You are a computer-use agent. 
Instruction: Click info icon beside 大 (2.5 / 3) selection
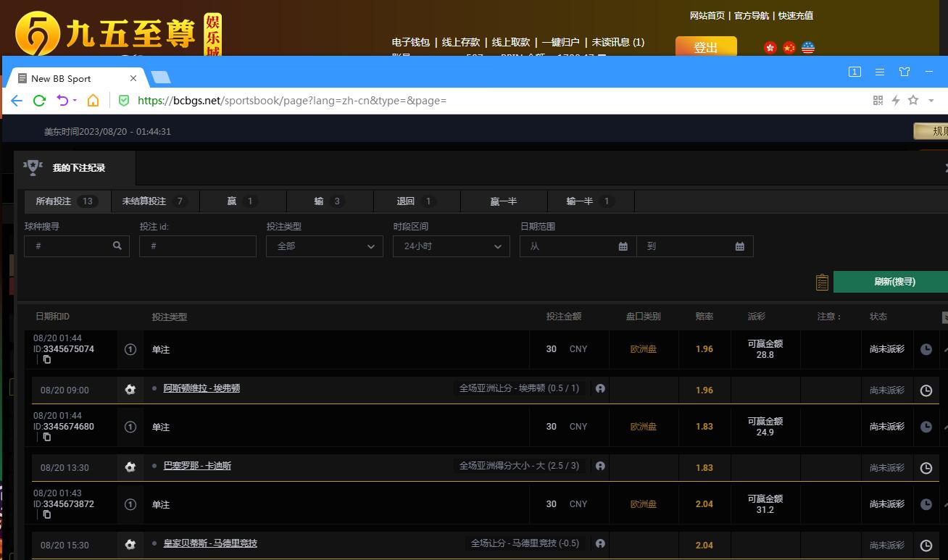tap(600, 466)
